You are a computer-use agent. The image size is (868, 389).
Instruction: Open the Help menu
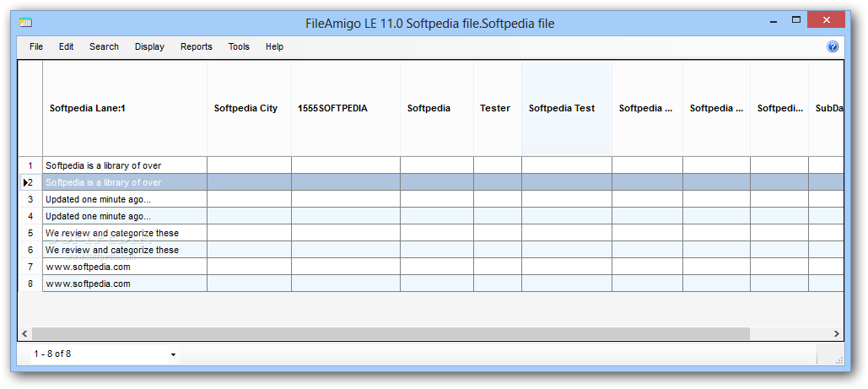coord(274,46)
